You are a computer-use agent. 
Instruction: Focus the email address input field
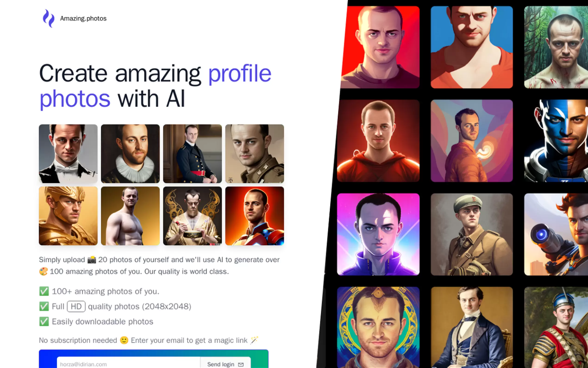tap(128, 364)
